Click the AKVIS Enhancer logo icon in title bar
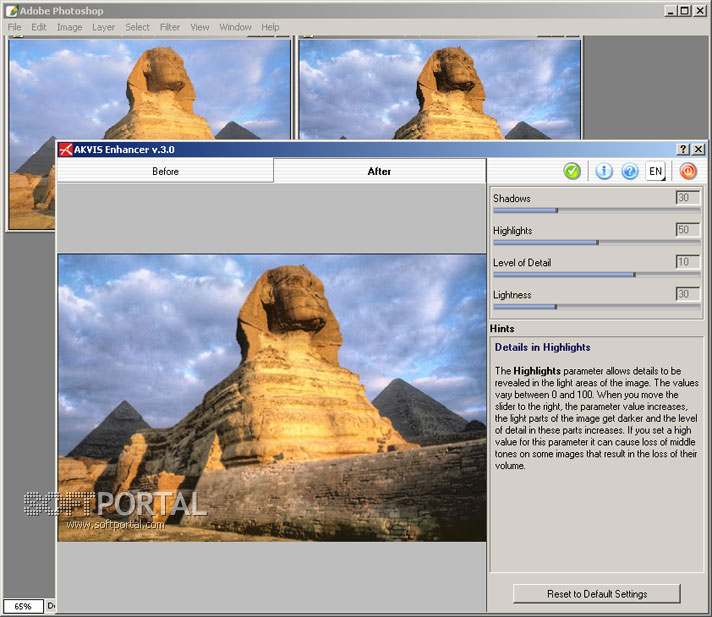The width and height of the screenshot is (712, 617). pyautogui.click(x=66, y=149)
